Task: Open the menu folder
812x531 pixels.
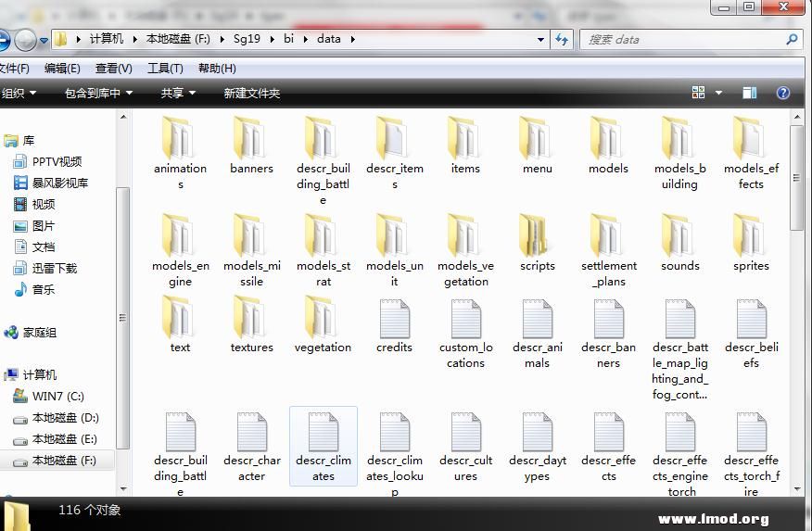Action: (537, 145)
